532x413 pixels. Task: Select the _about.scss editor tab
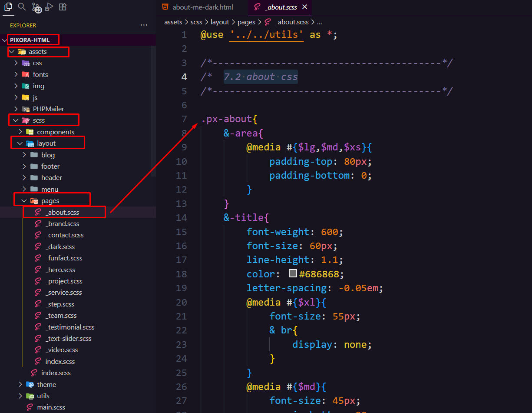(280, 7)
